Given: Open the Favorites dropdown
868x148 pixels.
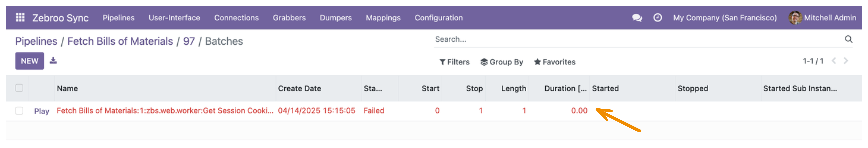Looking at the screenshot, I should coord(554,62).
